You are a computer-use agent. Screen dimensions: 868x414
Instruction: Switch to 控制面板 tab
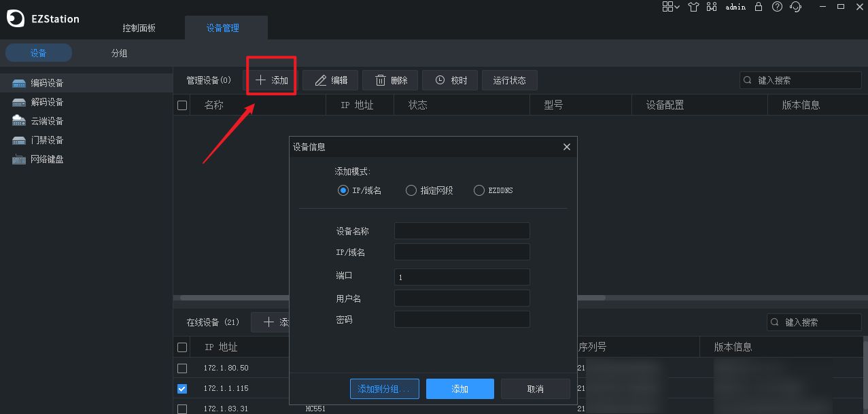(139, 28)
